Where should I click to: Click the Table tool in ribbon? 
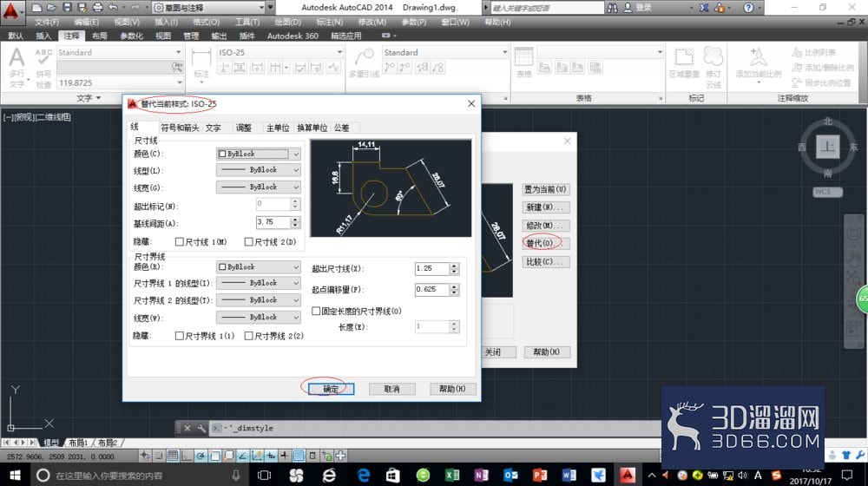[x=523, y=62]
